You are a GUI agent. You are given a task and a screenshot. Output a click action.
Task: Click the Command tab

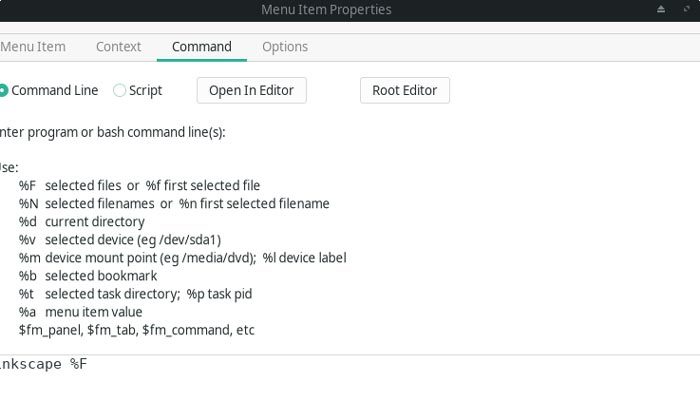201,46
